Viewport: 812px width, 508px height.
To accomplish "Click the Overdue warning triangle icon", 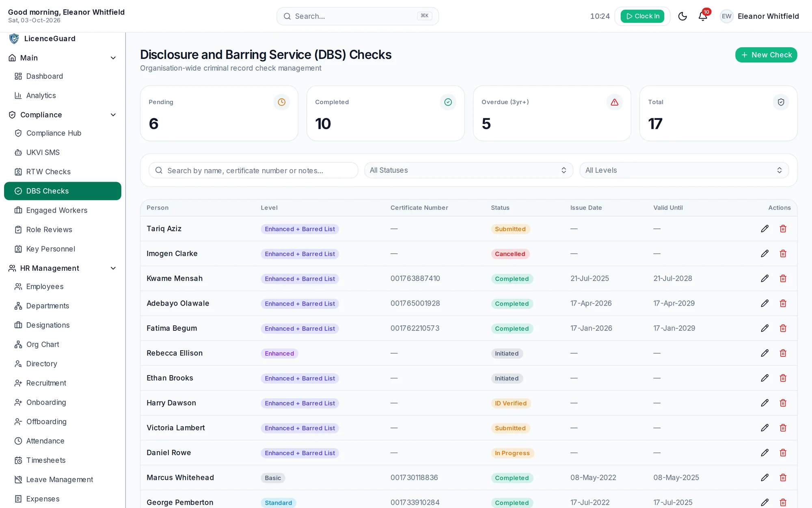I will click(x=614, y=102).
